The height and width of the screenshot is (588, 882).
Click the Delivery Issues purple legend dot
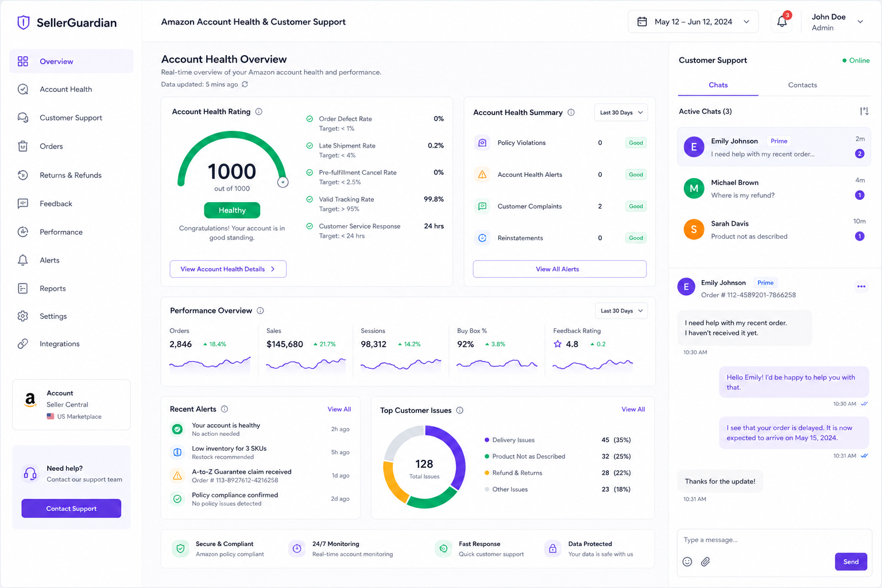(x=487, y=440)
